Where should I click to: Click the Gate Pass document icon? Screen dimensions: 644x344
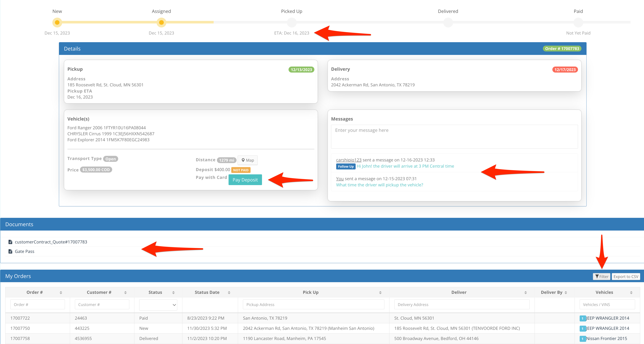click(x=10, y=251)
